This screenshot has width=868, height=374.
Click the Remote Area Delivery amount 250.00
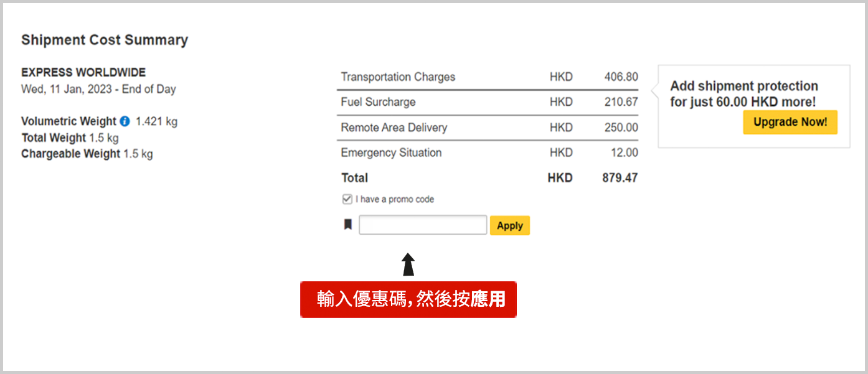621,128
